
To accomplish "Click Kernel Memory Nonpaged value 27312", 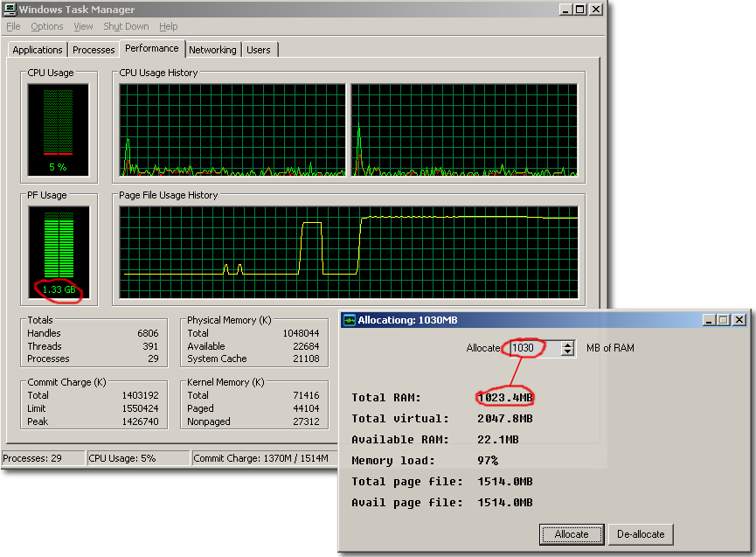I will point(306,421).
